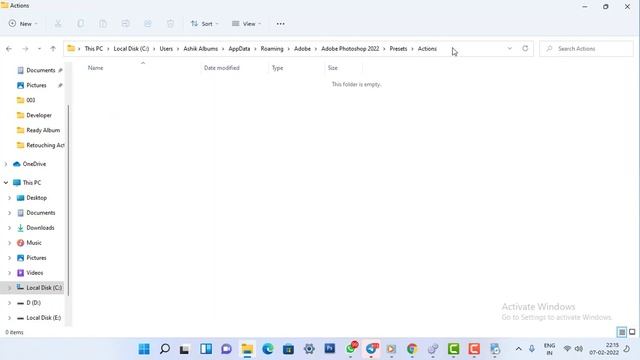
Task: Open taskbar Search
Action: point(164,349)
